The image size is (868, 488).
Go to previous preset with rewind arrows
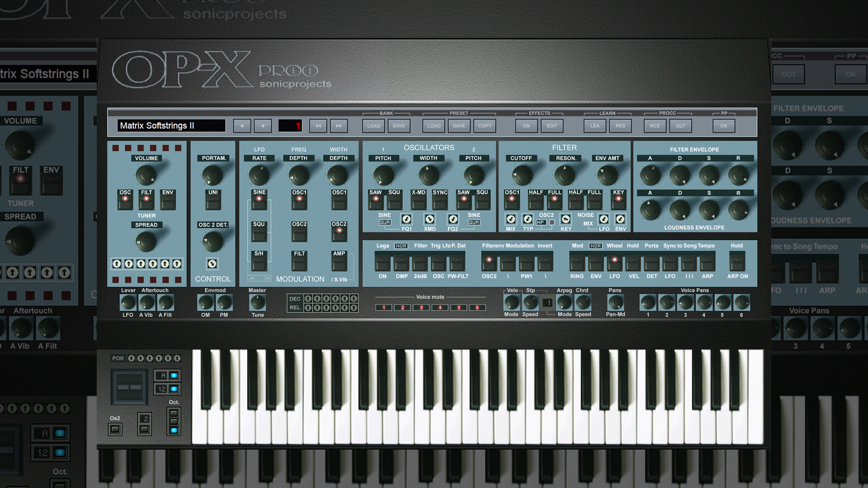coord(318,126)
